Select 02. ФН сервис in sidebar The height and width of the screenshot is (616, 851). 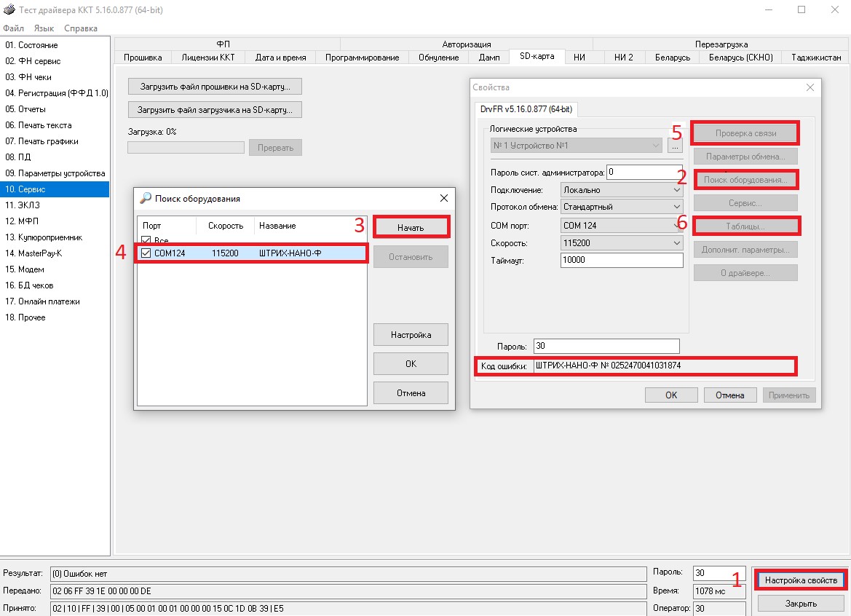pos(33,61)
